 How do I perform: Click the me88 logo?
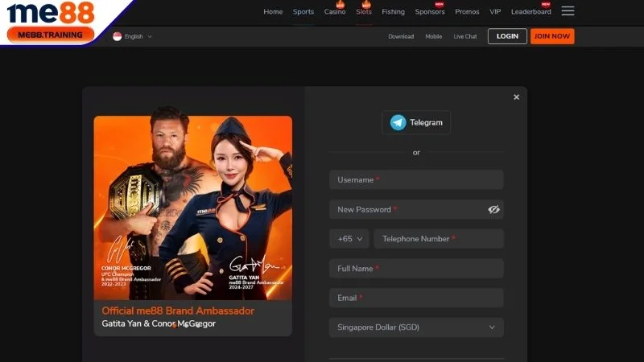[x=51, y=13]
